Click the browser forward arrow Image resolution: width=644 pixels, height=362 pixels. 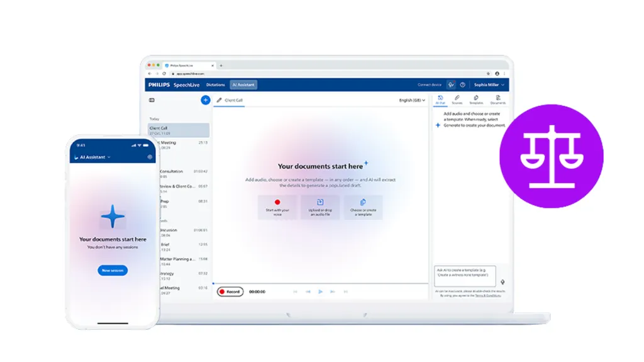(157, 74)
